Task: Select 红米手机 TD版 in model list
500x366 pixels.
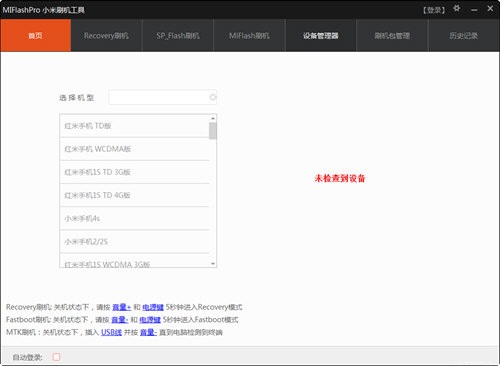Action: tap(134, 126)
